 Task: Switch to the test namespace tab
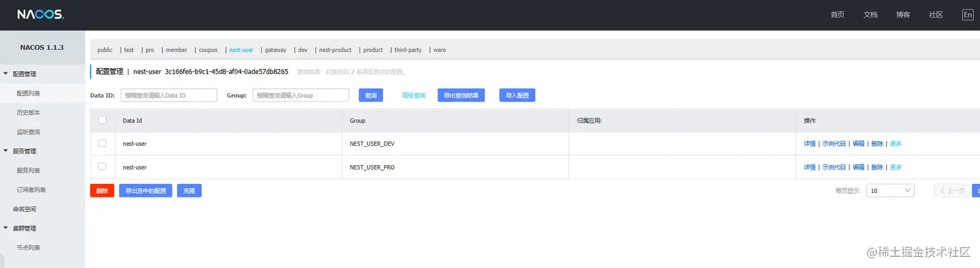[x=129, y=50]
